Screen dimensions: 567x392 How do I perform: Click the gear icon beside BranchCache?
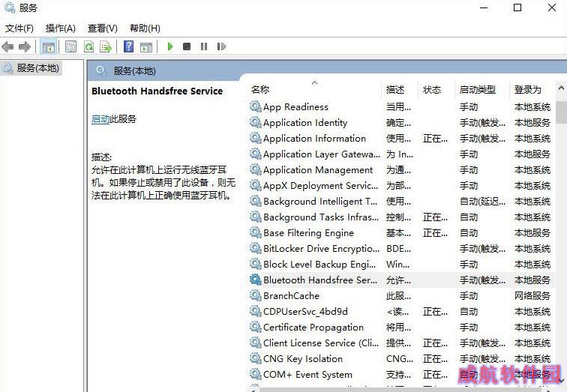(x=255, y=295)
